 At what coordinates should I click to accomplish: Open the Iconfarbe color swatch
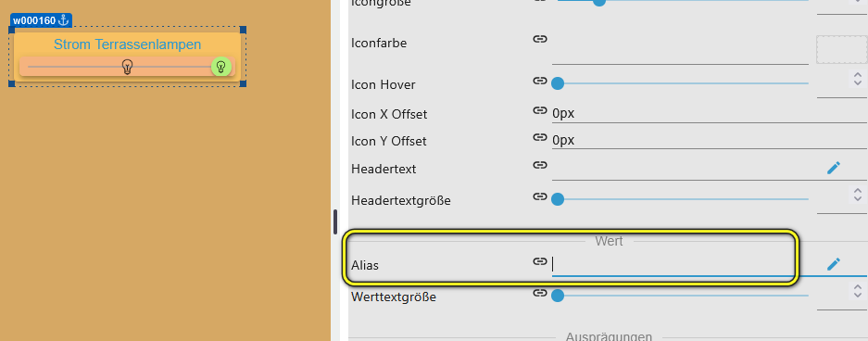click(841, 50)
